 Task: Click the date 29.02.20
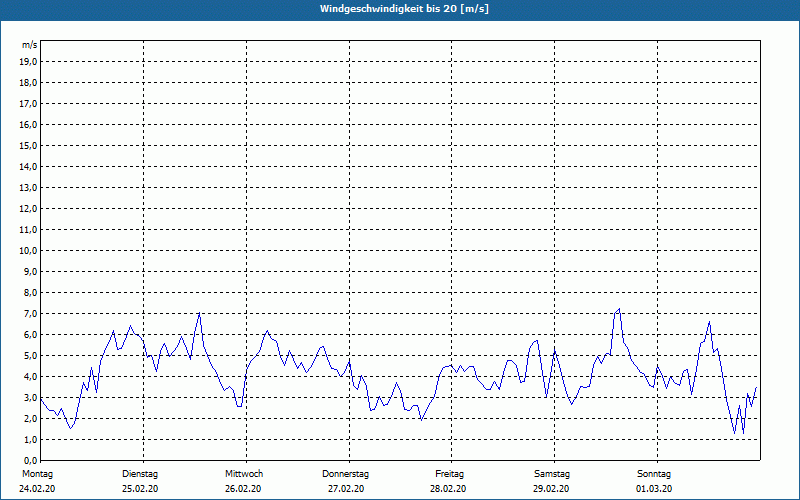tap(551, 489)
